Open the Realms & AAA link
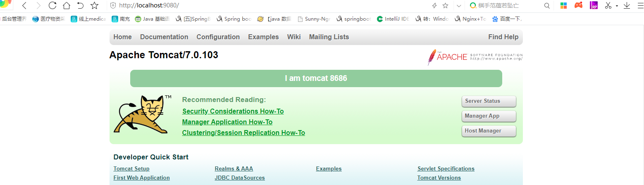The image size is (644, 185). [234, 168]
